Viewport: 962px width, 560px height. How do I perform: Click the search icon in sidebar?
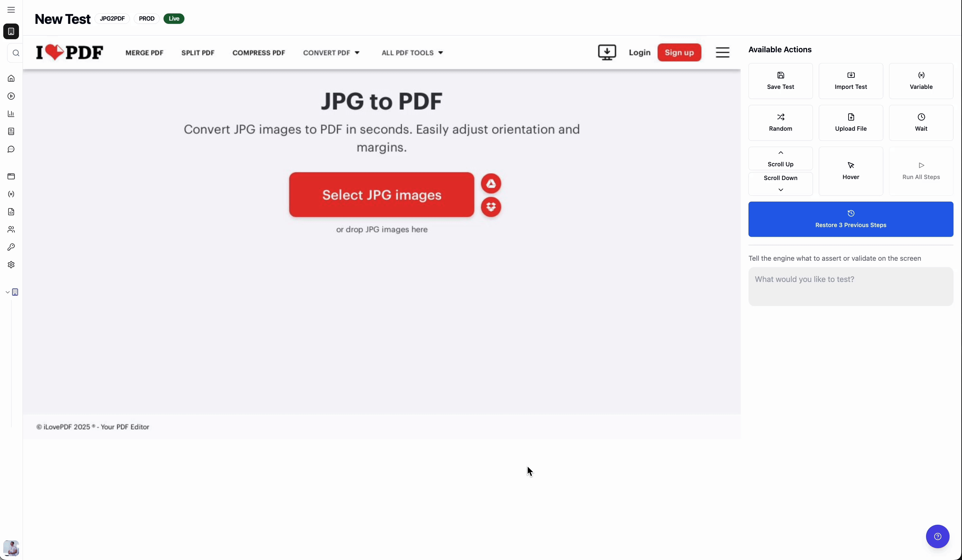coord(16,53)
